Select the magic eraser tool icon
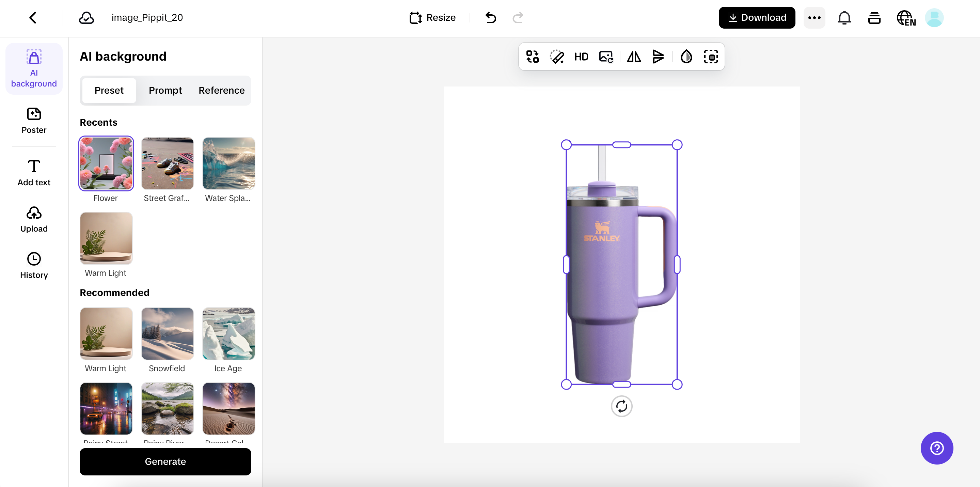980x487 pixels. 557,57
